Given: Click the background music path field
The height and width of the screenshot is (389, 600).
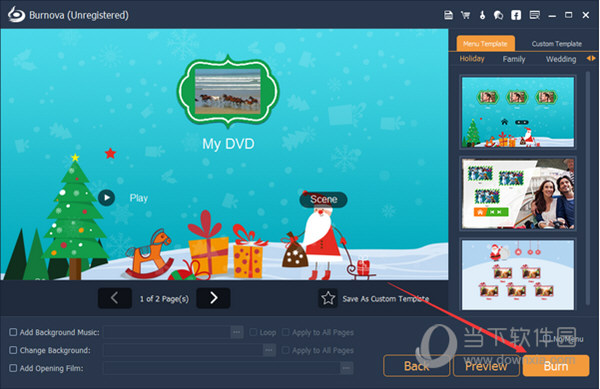Looking at the screenshot, I should (167, 332).
